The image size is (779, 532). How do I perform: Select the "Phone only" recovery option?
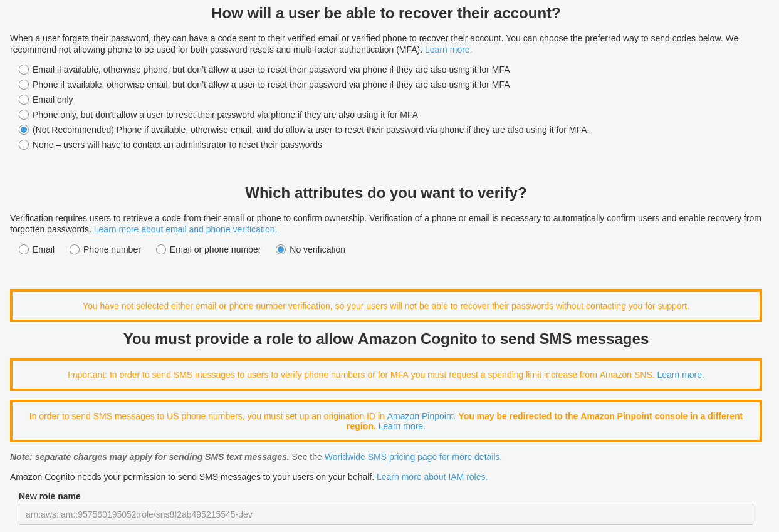[23, 114]
